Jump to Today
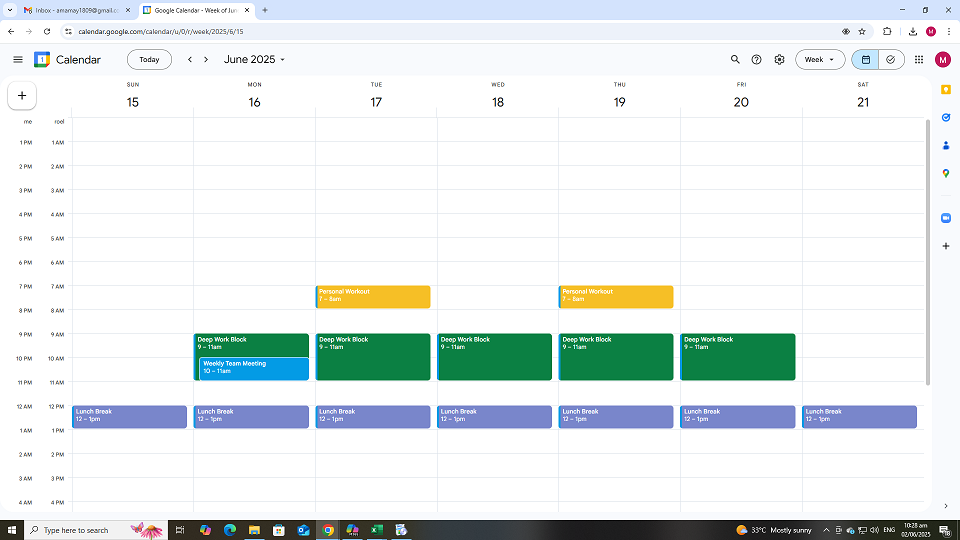 click(x=149, y=59)
